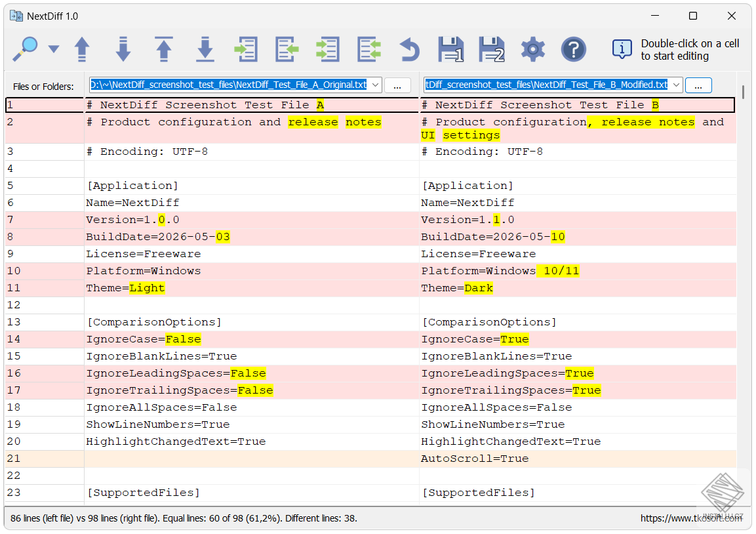Save file 2 with floppy icon
The width and height of the screenshot is (756, 534).
(492, 49)
